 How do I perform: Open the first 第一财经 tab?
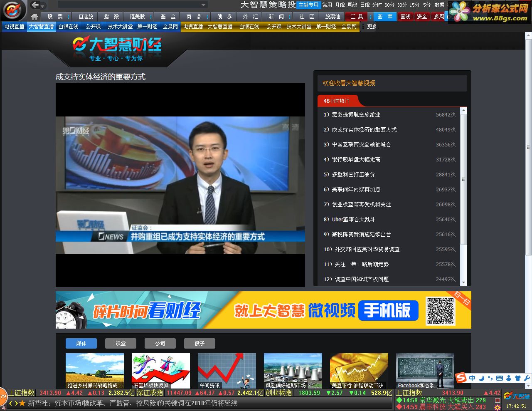click(x=147, y=26)
